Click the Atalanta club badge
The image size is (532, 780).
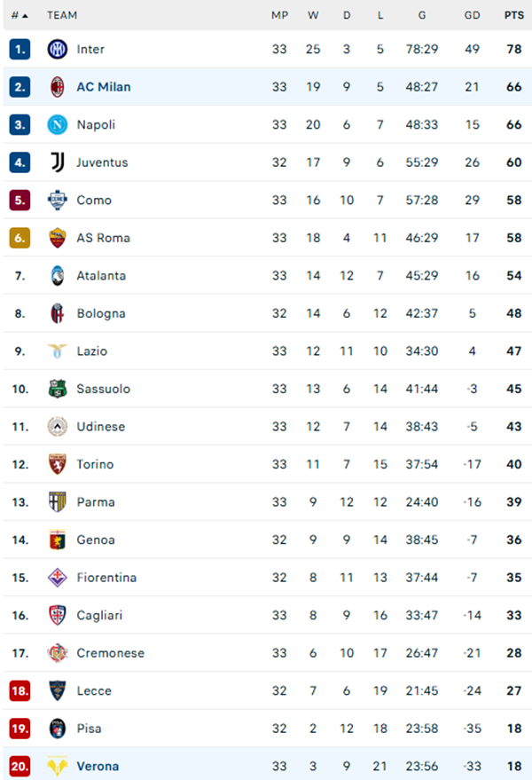pos(57,275)
